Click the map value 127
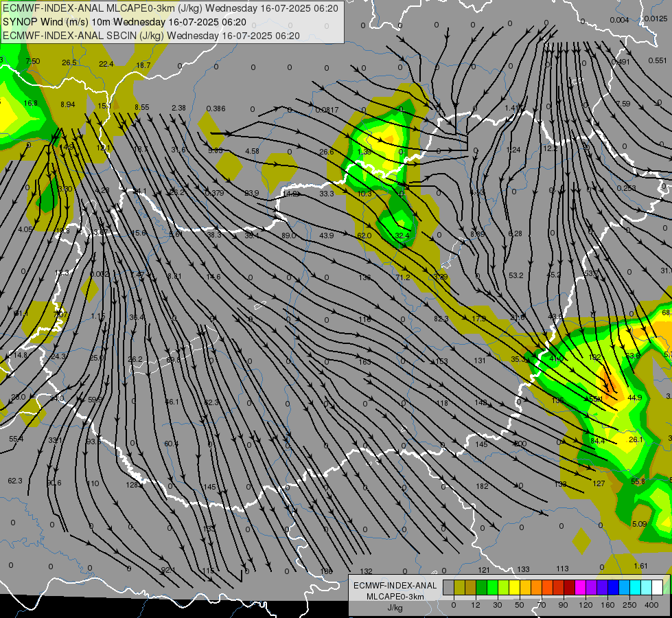Viewport: 672px width, 618px height. click(x=599, y=483)
